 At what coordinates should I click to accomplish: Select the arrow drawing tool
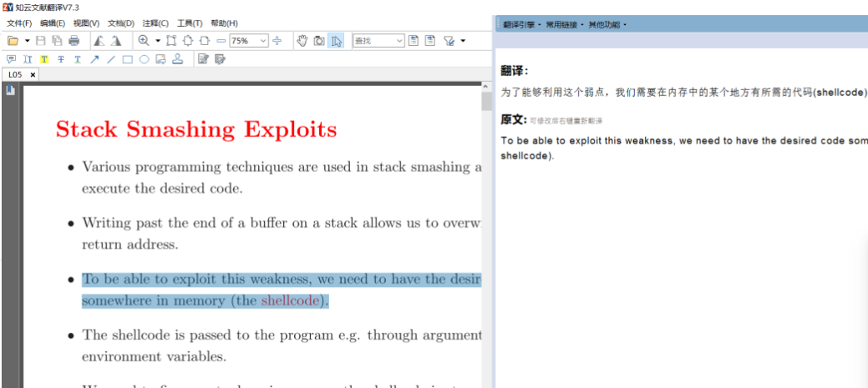(94, 59)
